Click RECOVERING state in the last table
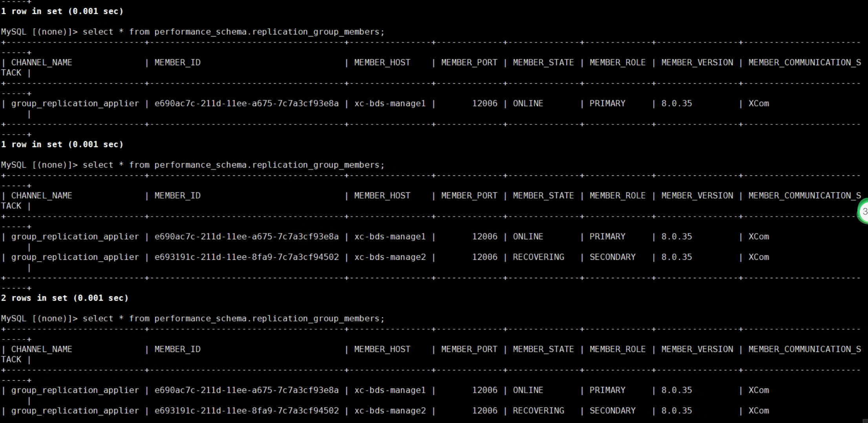Screen dimensions: 868x423 pos(538,410)
